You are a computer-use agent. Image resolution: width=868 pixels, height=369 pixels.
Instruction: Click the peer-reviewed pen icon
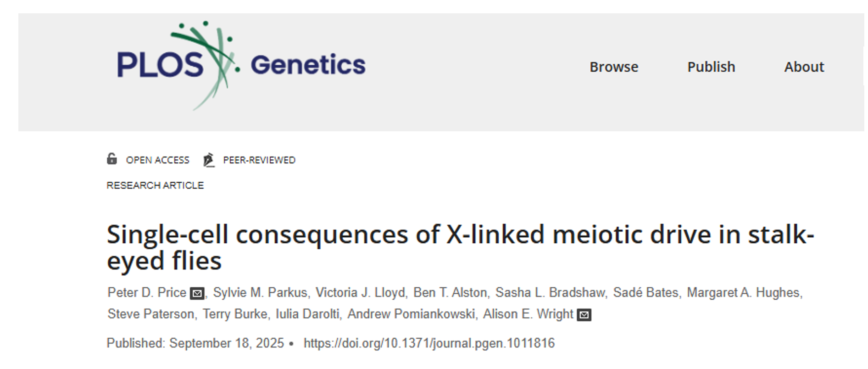pos(209,160)
